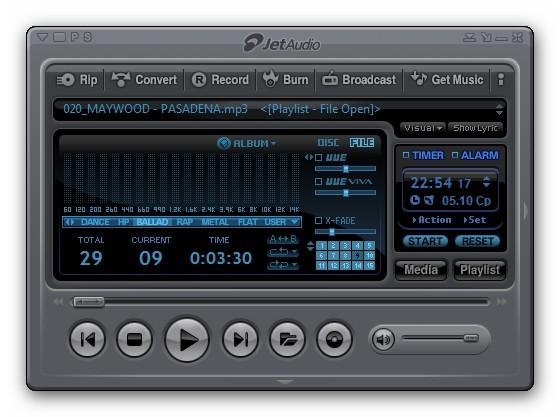The width and height of the screenshot is (560, 417).
Task: Enable the ALARM checkbox
Action: (455, 155)
